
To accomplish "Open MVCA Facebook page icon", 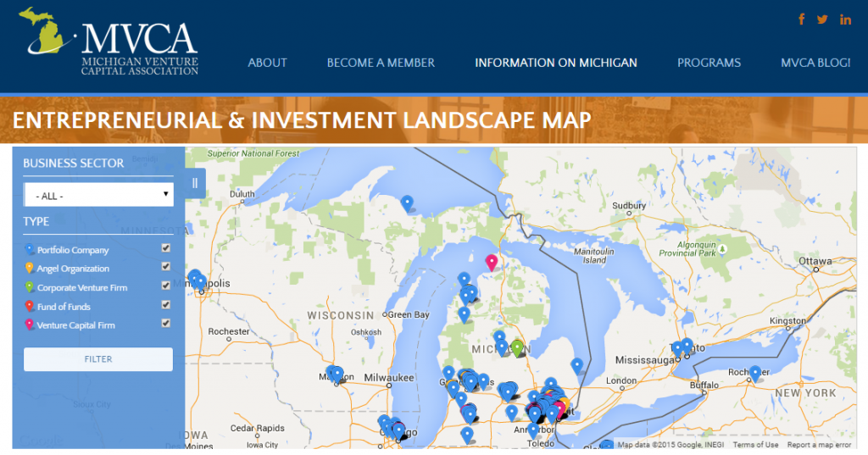I will 802,19.
